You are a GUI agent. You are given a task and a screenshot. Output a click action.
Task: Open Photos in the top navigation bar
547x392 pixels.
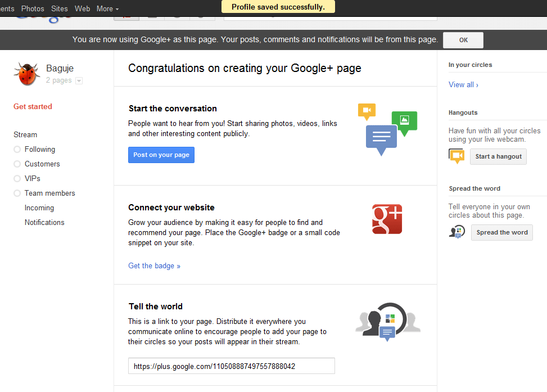pyautogui.click(x=33, y=9)
